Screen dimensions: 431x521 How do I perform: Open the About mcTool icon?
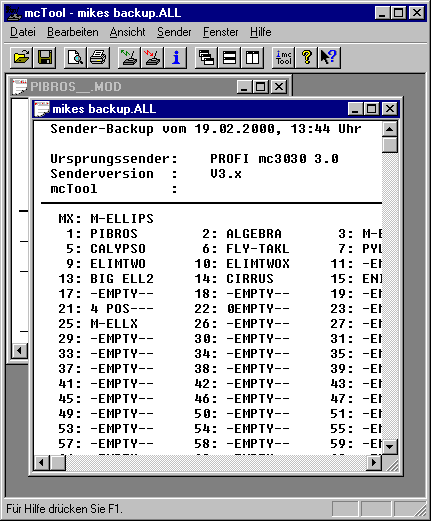(283, 57)
